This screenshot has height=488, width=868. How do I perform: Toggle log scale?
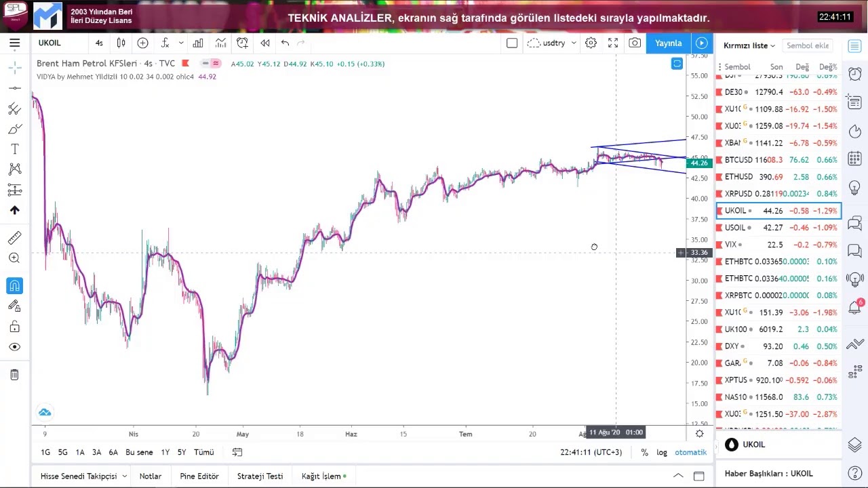tap(662, 452)
